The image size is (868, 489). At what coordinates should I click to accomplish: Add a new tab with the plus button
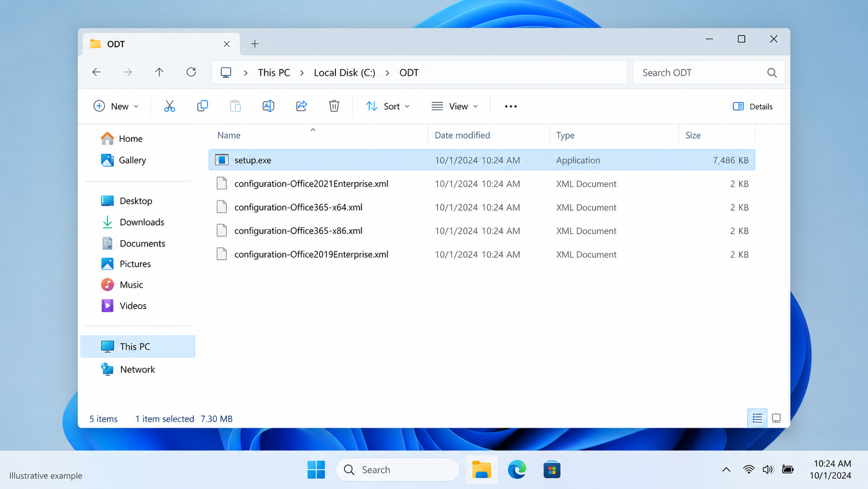(x=255, y=44)
